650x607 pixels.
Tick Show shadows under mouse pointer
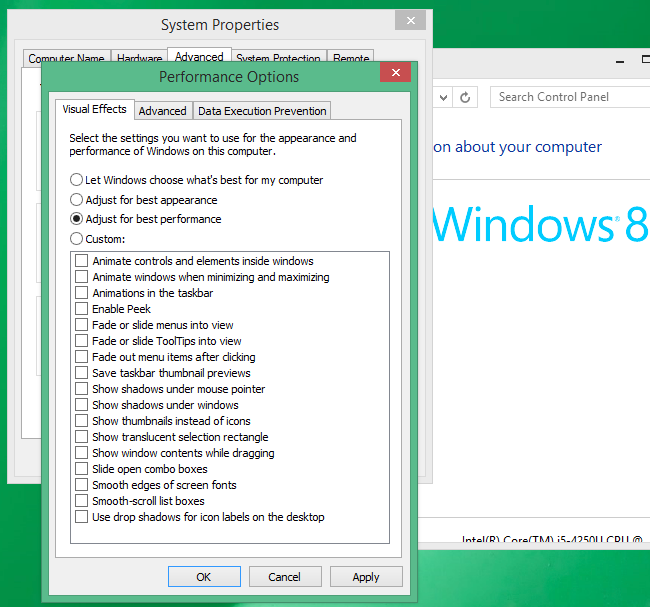point(82,389)
